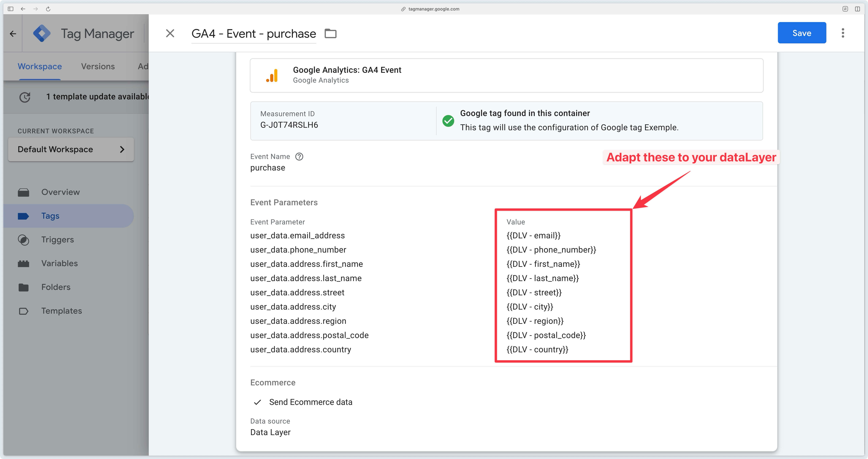Open Tags in the sidebar
The image size is (868, 459).
69,215
